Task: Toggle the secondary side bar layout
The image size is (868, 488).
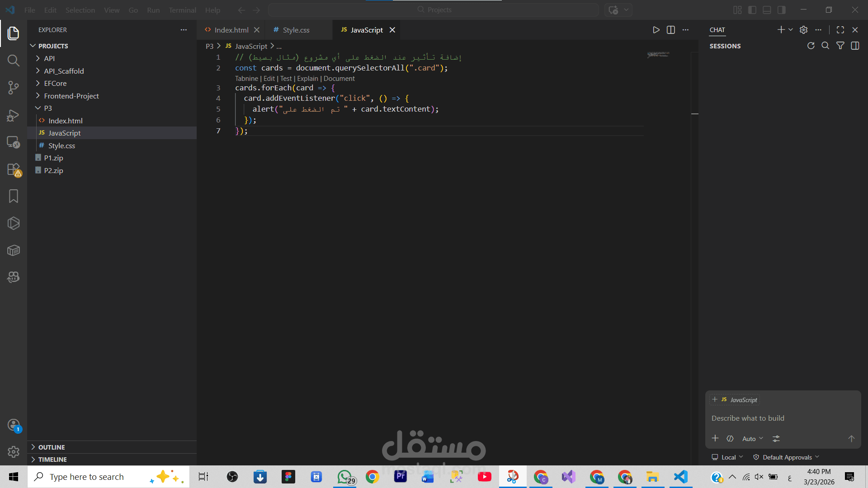Action: 781,10
